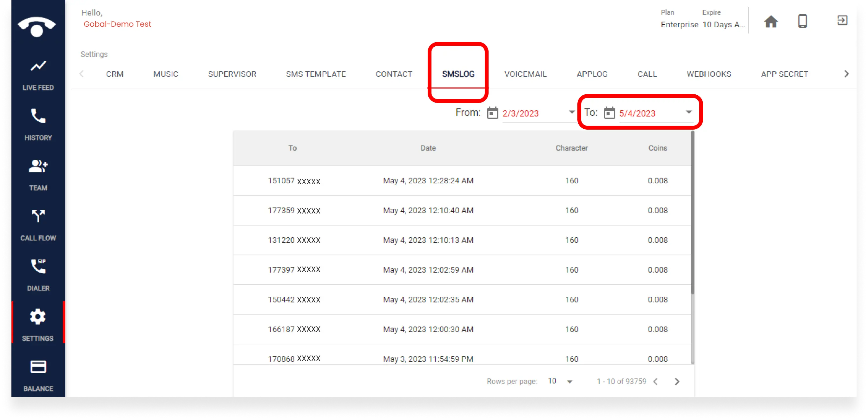Select the VOICEMAIL settings tab

click(525, 74)
